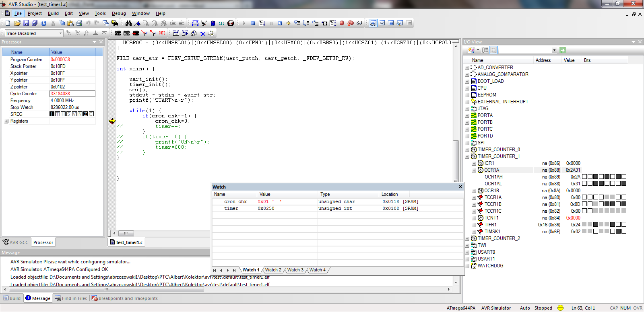644x312 pixels.
Task: Toggle the lowest bit of TCCR1B
Action: click(x=624, y=204)
